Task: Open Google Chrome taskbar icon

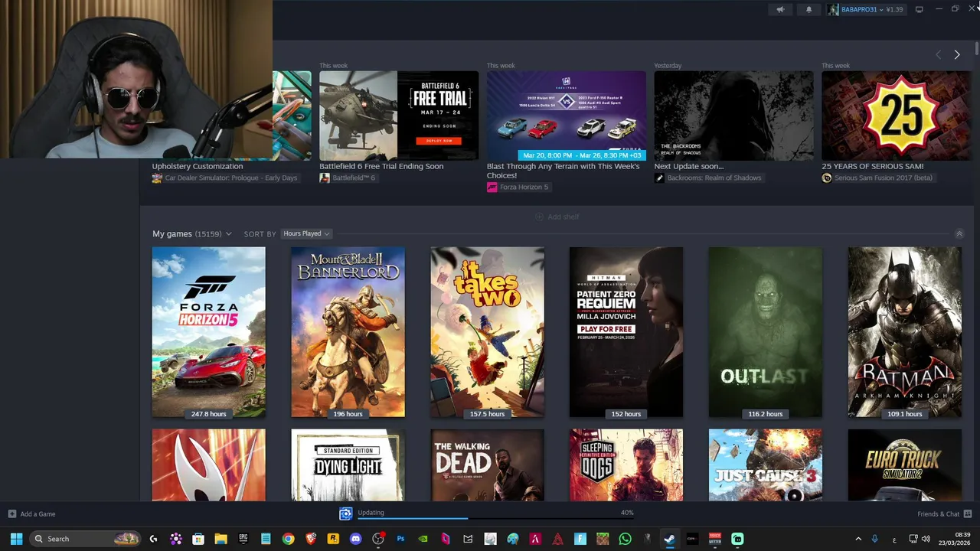Action: [288, 539]
